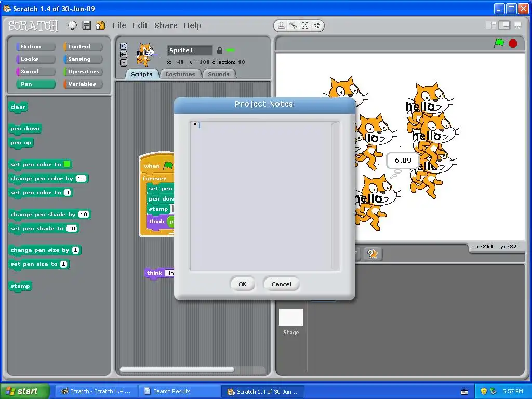Click value 1 in change pen size
This screenshot has width=532, height=399.
tap(75, 250)
